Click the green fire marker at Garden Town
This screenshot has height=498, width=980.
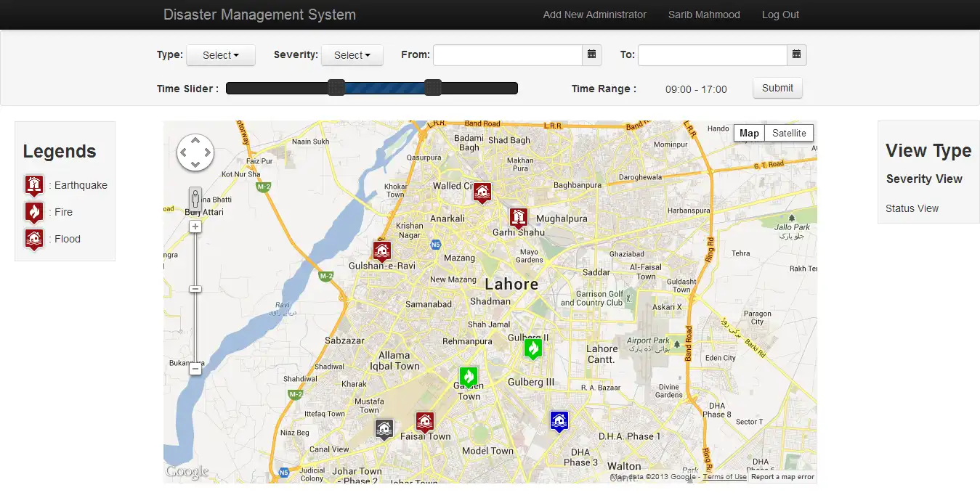click(x=469, y=377)
